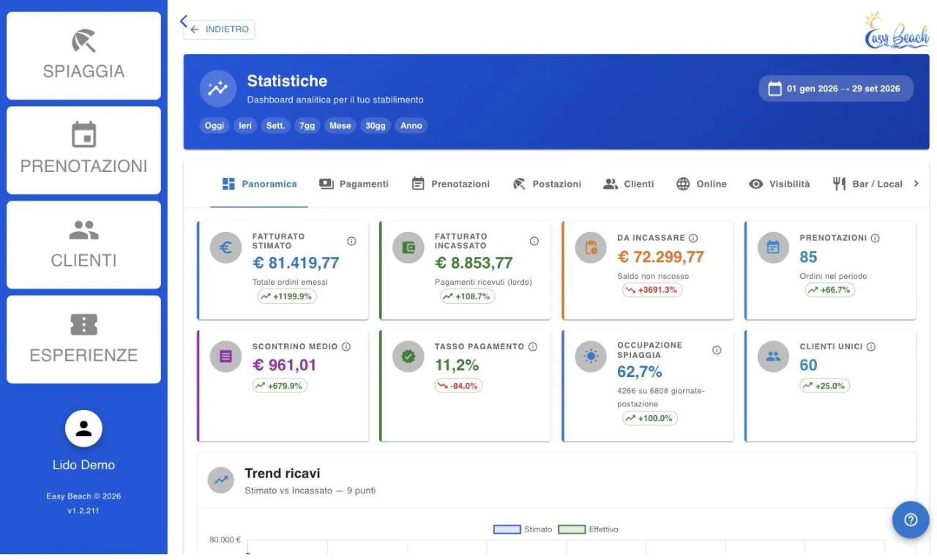Click the Trend ricavi trend icon

220,480
